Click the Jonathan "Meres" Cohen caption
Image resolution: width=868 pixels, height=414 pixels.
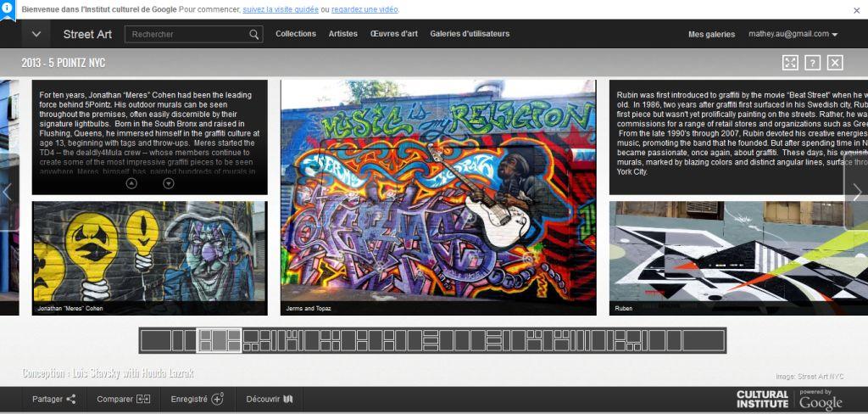[x=70, y=308]
